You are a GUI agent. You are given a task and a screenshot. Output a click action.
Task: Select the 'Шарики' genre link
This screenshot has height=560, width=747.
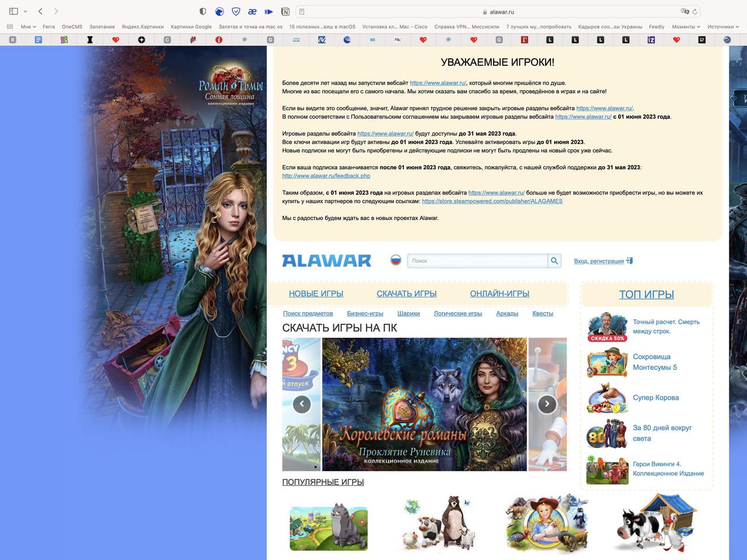click(409, 313)
